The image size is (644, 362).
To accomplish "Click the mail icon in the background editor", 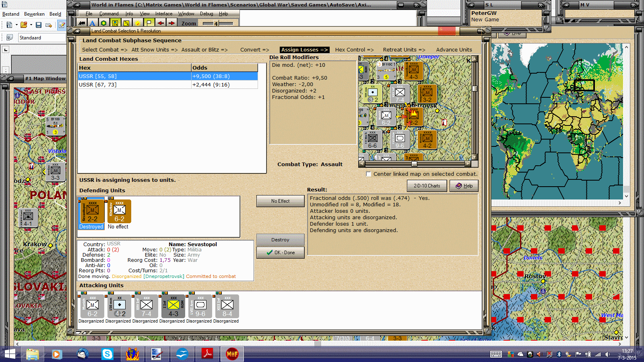I will pos(49,25).
